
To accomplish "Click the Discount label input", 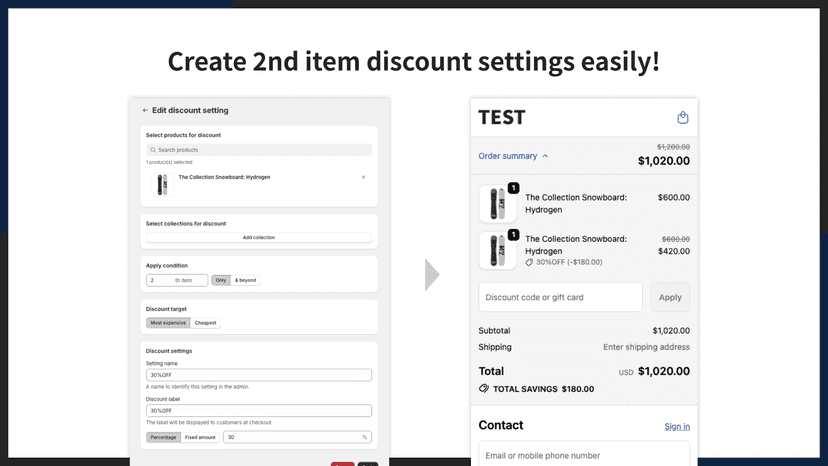I will pyautogui.click(x=259, y=411).
